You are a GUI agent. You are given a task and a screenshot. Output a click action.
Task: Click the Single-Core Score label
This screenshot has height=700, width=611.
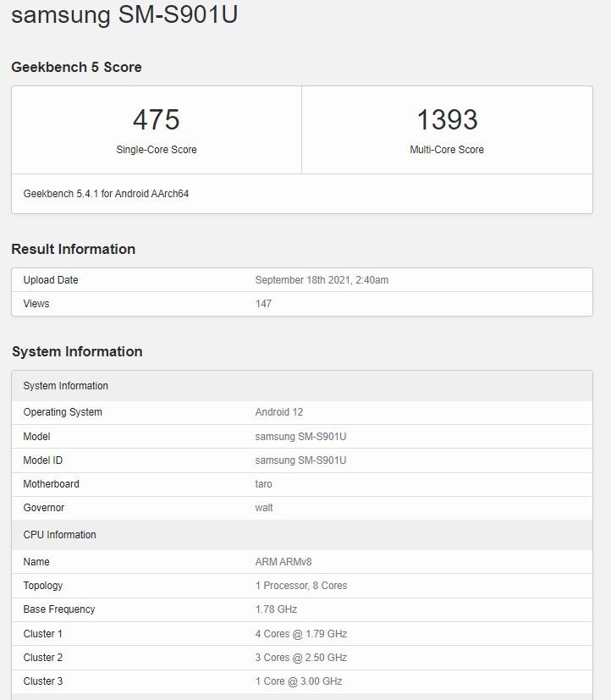click(x=157, y=150)
